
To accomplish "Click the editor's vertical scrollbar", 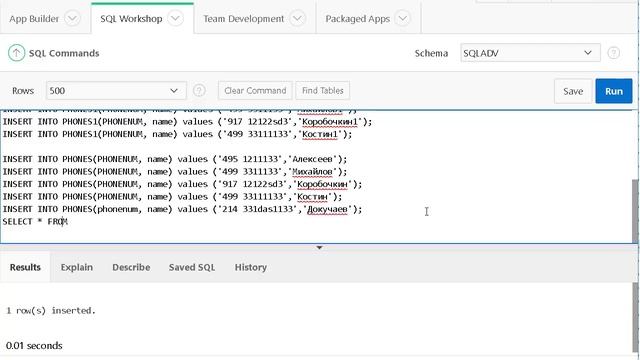I will click(636, 211).
